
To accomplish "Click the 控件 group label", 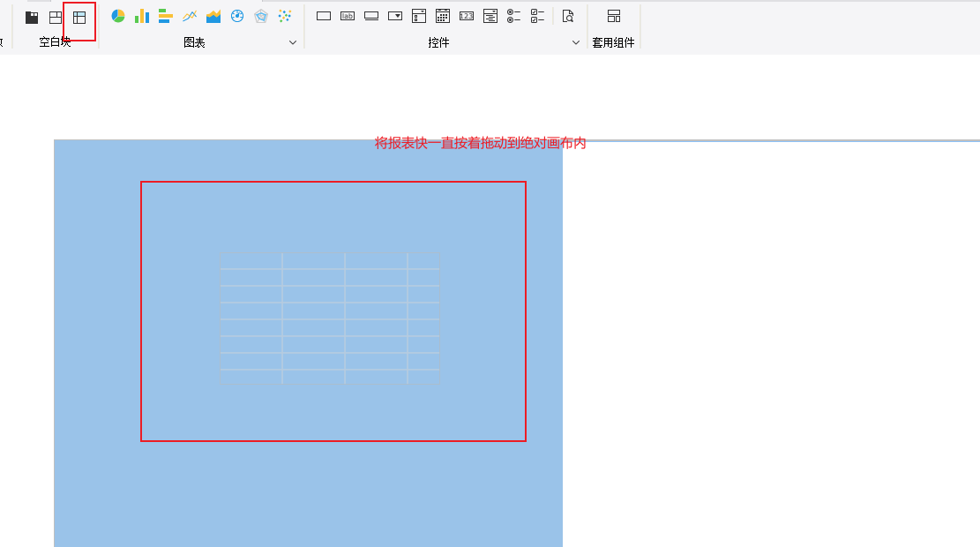I will [x=438, y=42].
